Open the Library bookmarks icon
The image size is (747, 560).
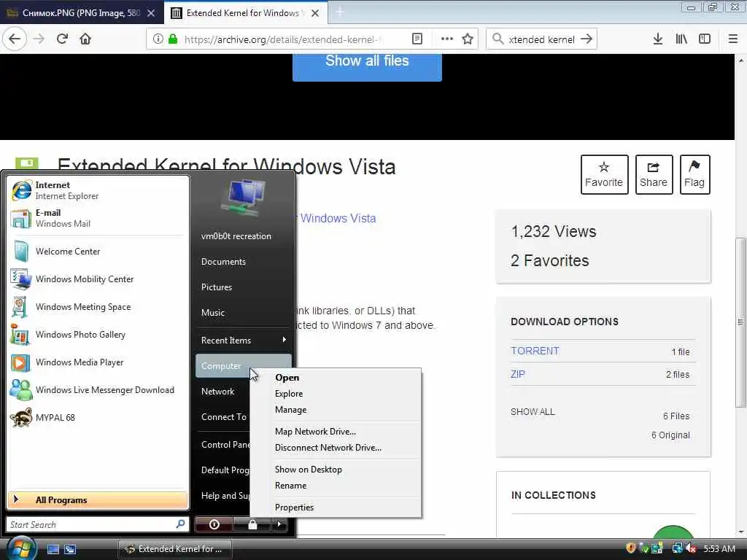click(682, 39)
